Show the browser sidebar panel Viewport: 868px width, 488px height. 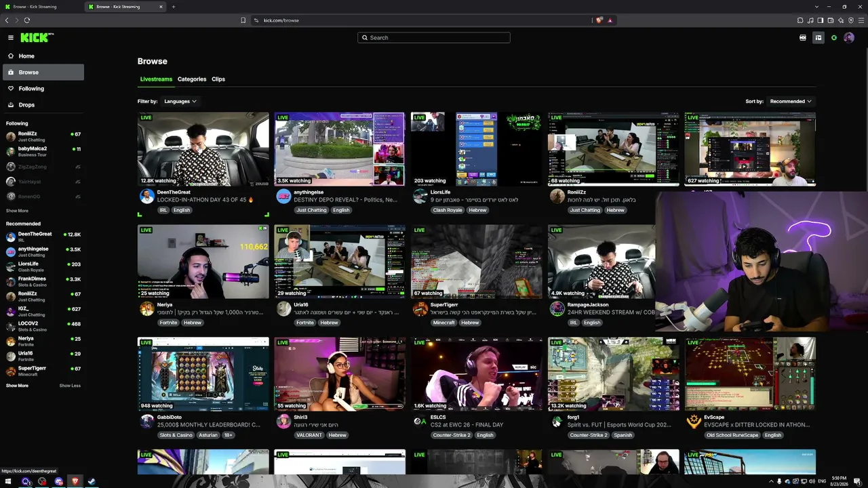click(x=821, y=20)
